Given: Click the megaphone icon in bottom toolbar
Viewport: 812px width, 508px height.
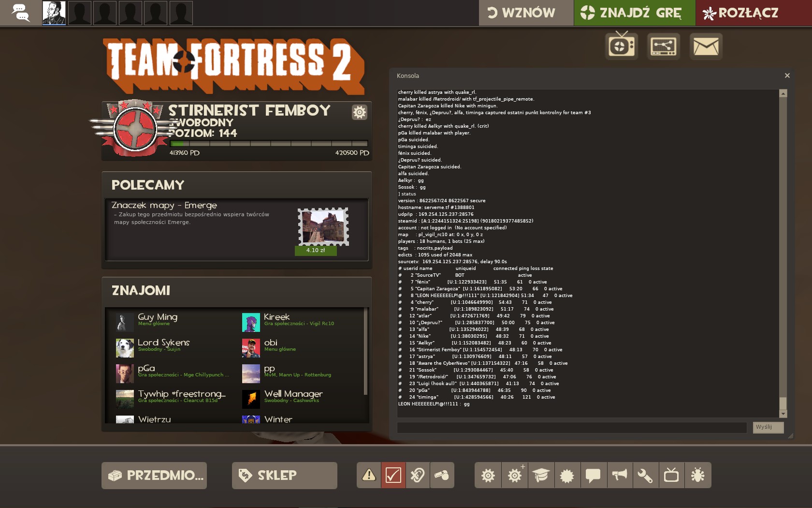Looking at the screenshot, I should (x=619, y=476).
